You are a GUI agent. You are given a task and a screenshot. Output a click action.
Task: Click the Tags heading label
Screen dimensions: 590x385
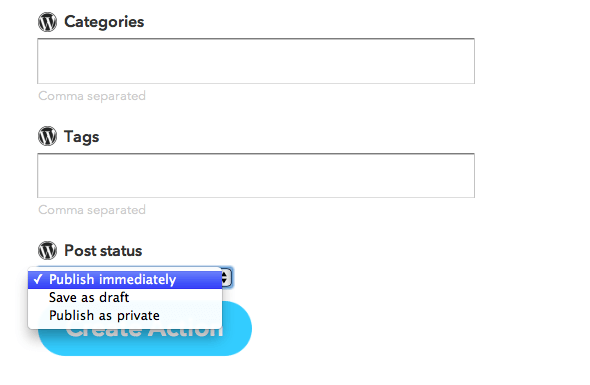(x=82, y=137)
